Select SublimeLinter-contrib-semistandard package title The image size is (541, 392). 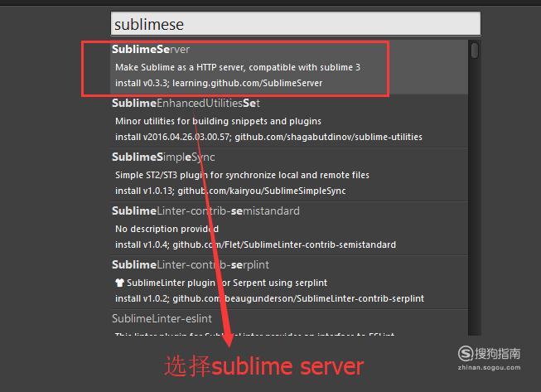point(205,211)
